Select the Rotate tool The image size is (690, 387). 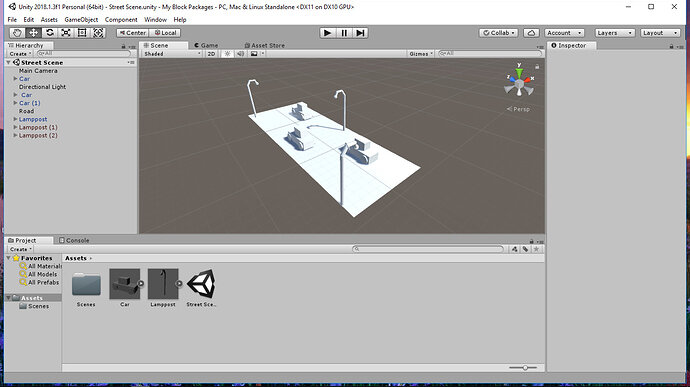click(x=49, y=33)
